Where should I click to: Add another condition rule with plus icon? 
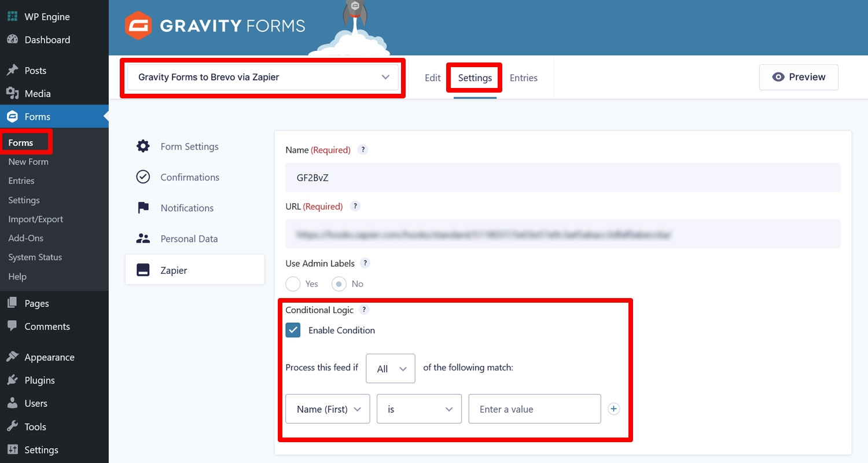614,409
